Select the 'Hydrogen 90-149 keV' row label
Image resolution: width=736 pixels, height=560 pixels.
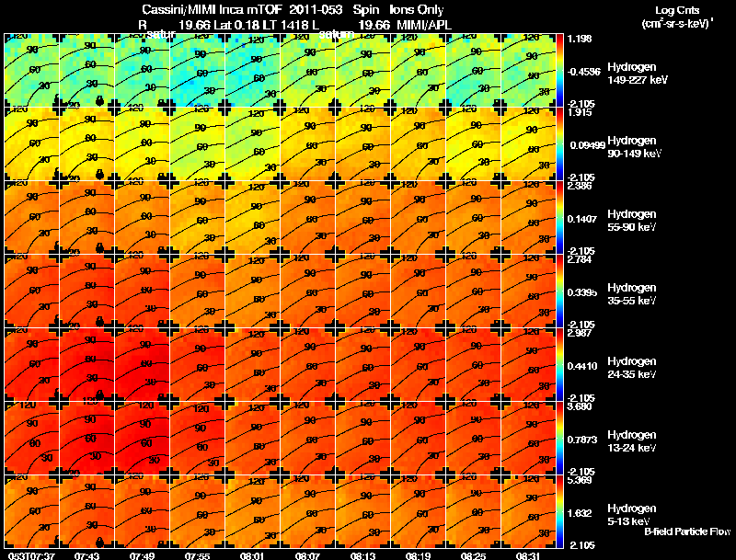tap(634, 147)
